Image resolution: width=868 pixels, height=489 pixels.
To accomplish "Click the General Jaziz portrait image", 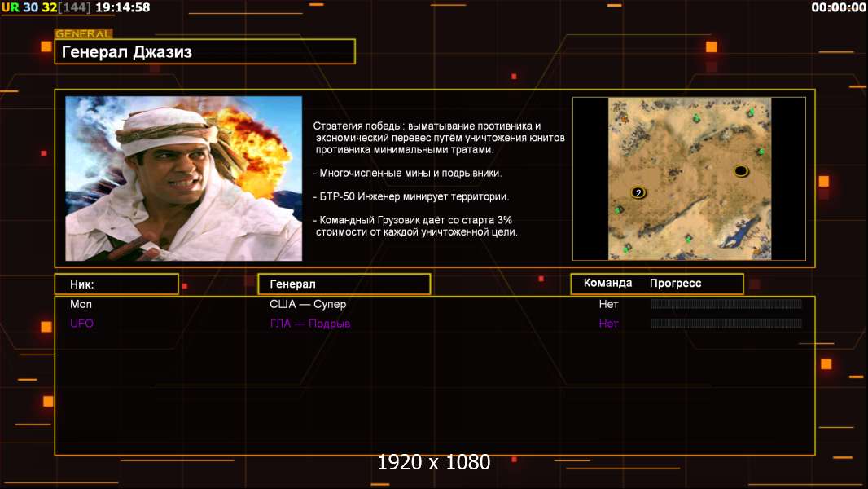I will tap(184, 178).
